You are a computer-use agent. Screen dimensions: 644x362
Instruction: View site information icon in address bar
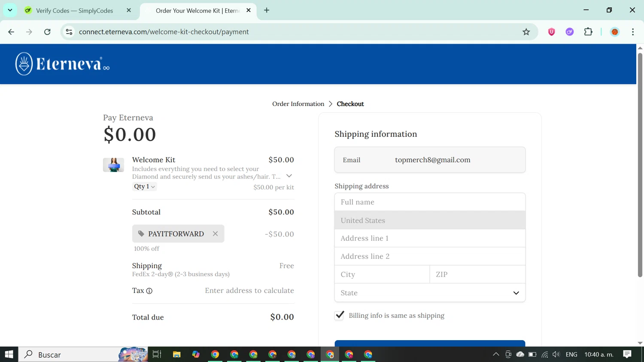[69, 32]
